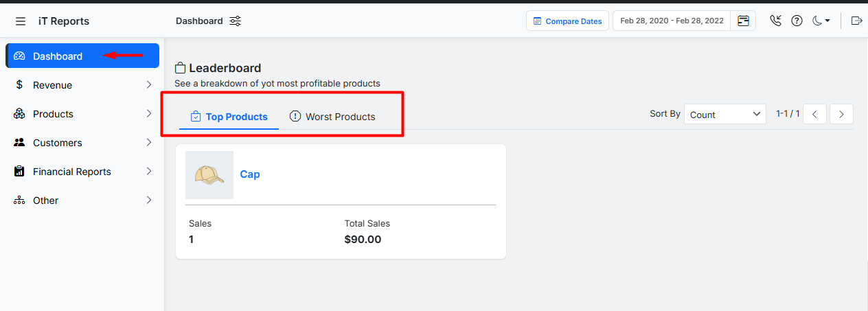Click the date range field
Viewport: 868px width, 311px height.
coord(671,21)
